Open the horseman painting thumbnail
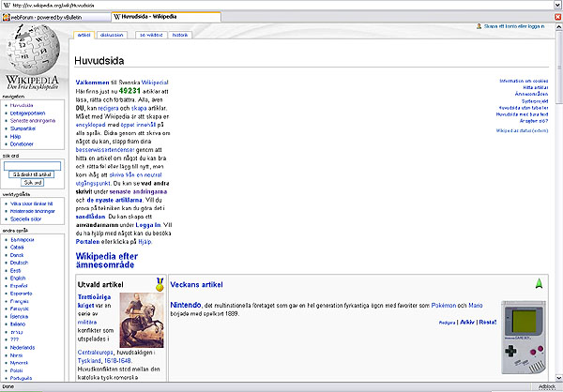The image size is (563, 392). pos(142,320)
